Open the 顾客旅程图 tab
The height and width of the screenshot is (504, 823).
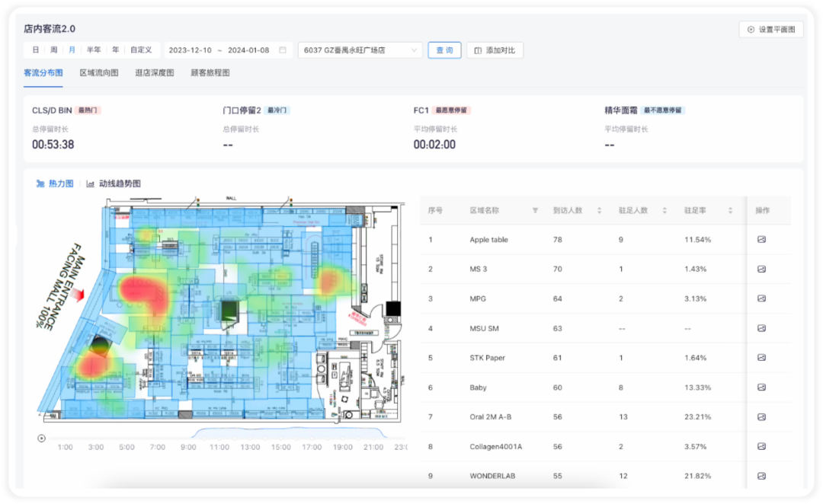[210, 73]
